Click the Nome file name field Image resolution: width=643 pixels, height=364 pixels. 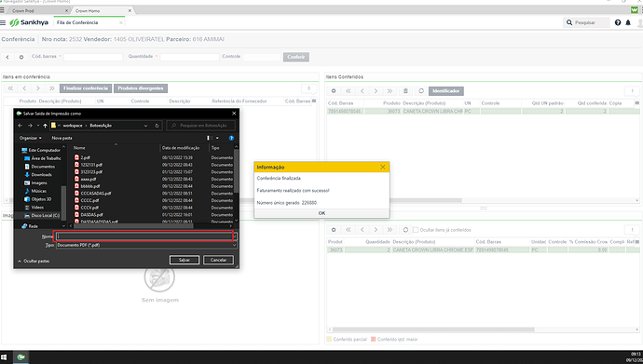pos(144,236)
